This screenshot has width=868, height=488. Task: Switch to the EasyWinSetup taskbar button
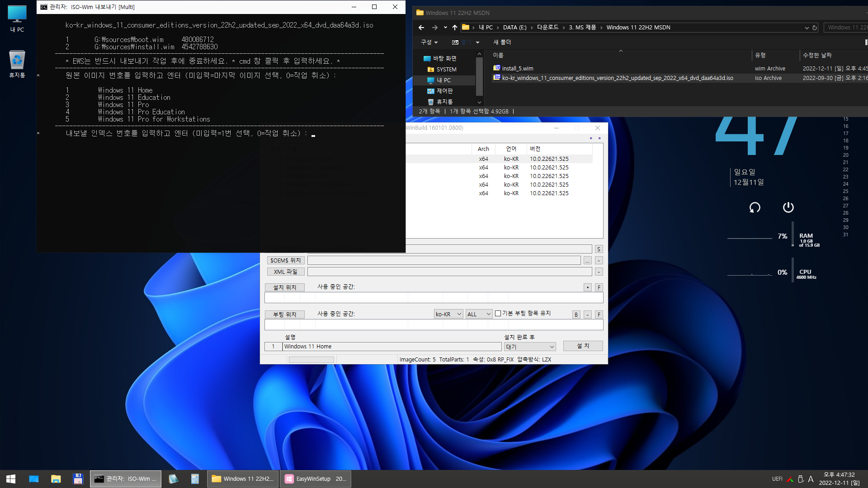pos(316,479)
